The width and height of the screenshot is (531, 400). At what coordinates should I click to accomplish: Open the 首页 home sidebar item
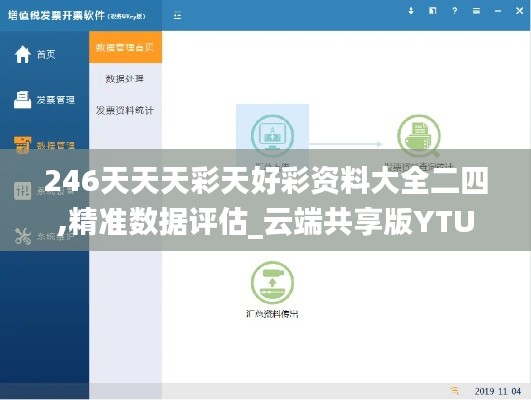click(35, 54)
